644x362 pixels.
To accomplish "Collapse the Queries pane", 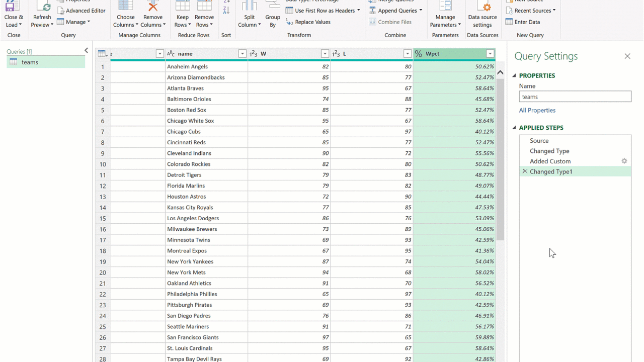I will 86,51.
